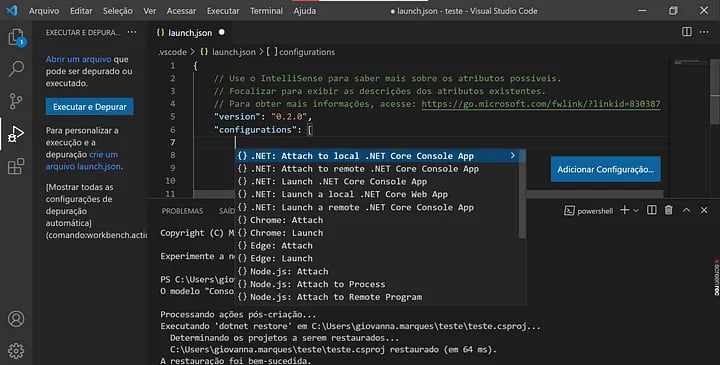Open the Editar menu
The width and height of the screenshot is (720, 365).
81,11
